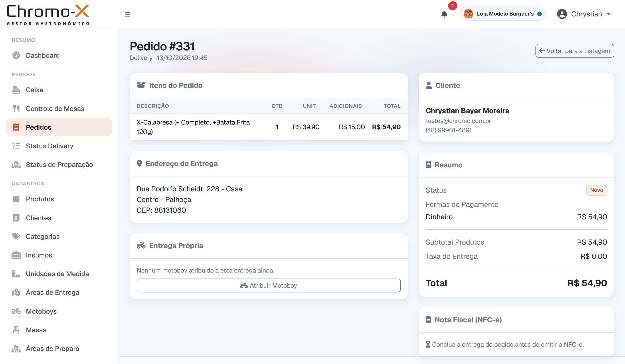The image size is (625, 364).
Task: Click the red notification count badge
Action: click(453, 6)
